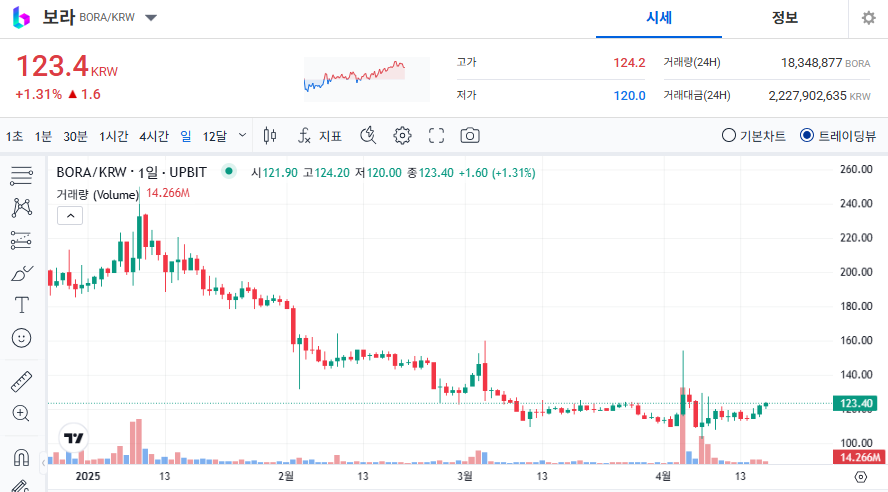This screenshot has height=492, width=888.
Task: Click the chart compare/alert icon next to 지표
Action: pyautogui.click(x=368, y=136)
